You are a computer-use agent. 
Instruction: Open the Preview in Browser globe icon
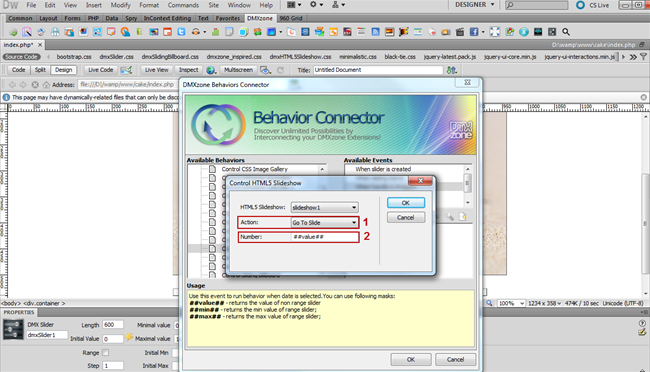(x=211, y=70)
